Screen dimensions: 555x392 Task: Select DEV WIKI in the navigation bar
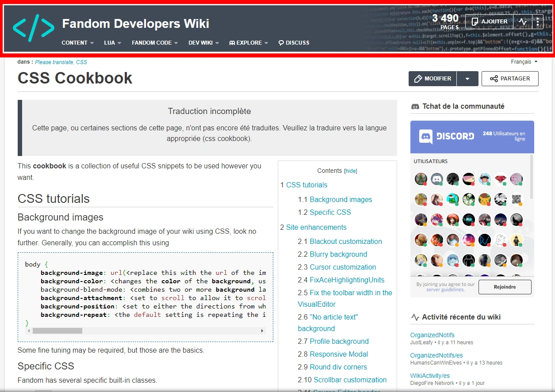click(200, 42)
